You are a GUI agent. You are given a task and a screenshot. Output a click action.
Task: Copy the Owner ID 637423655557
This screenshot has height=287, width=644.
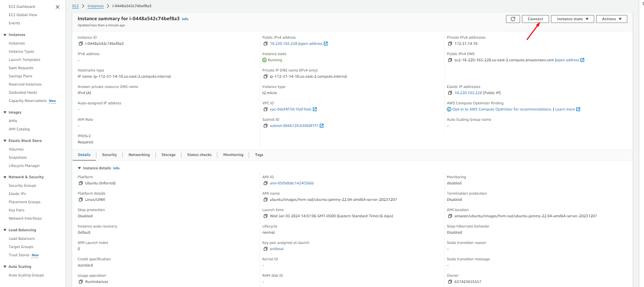[x=450, y=282]
